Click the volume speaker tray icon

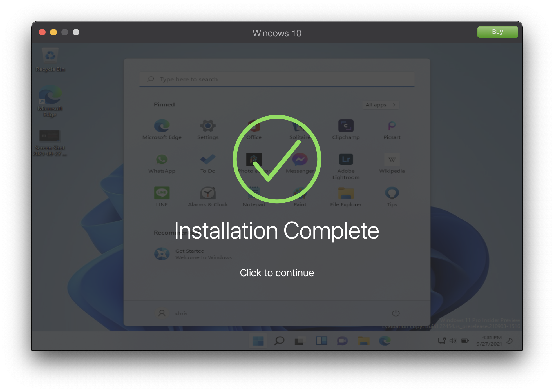click(x=453, y=341)
